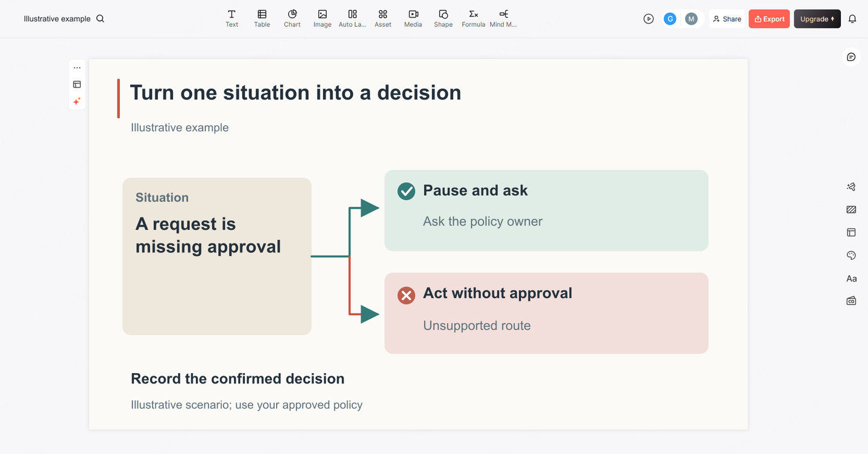Select the text "Ask the policy owner"
Screen dimensions: 868x454
[483, 221]
